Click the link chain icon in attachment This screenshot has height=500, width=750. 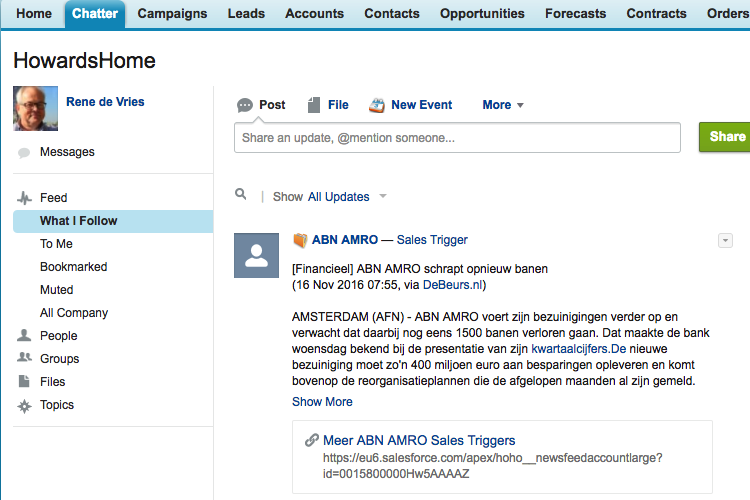(x=312, y=440)
